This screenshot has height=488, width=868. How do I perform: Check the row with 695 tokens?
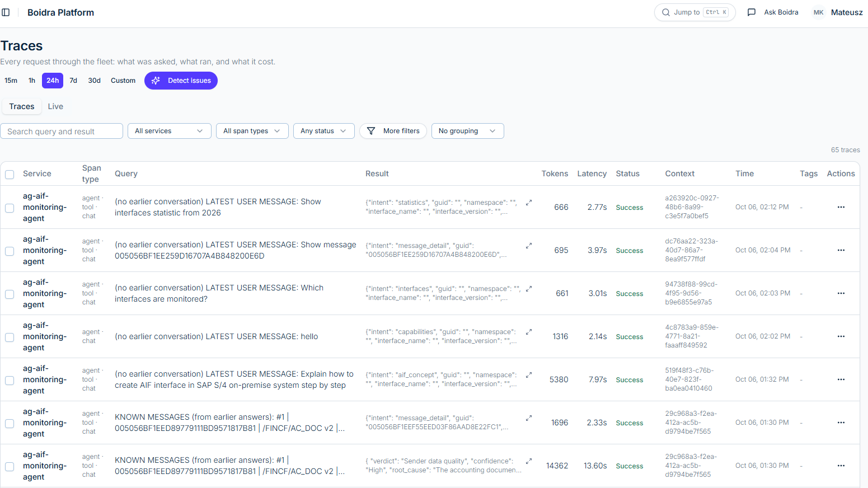(x=10, y=251)
